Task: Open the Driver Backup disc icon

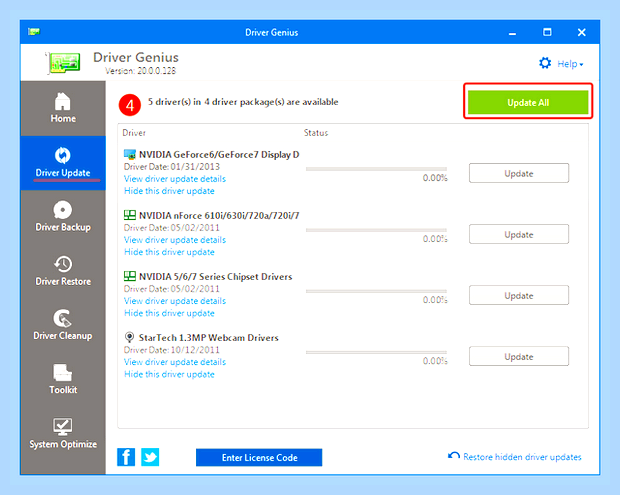Action: pyautogui.click(x=62, y=210)
